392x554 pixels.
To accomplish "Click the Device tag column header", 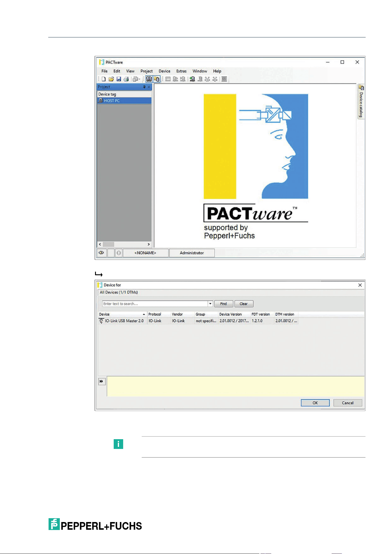I will point(124,94).
